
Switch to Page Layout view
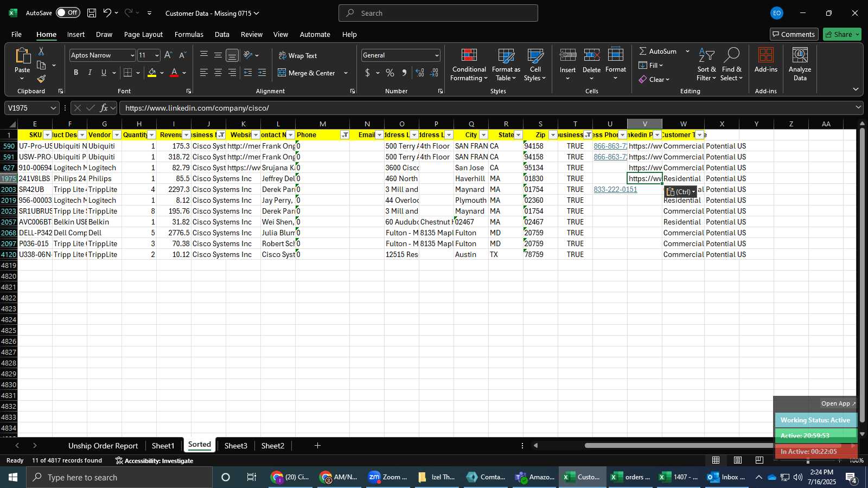click(x=738, y=460)
